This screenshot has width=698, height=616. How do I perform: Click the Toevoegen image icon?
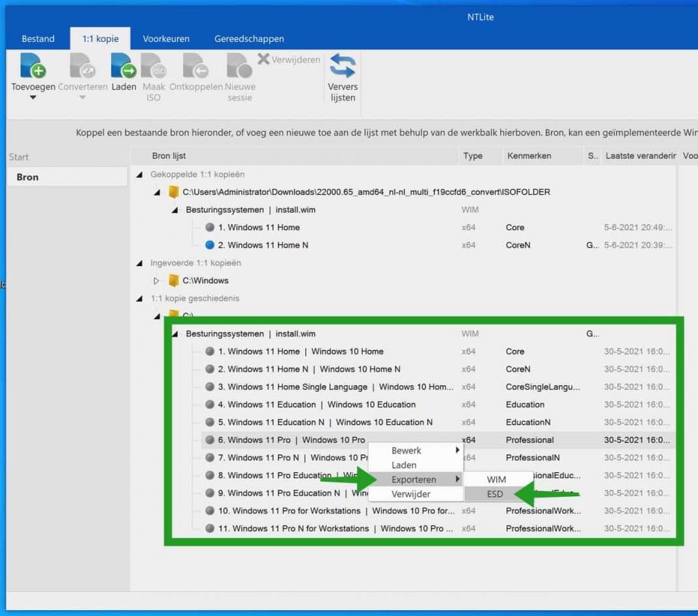33,66
